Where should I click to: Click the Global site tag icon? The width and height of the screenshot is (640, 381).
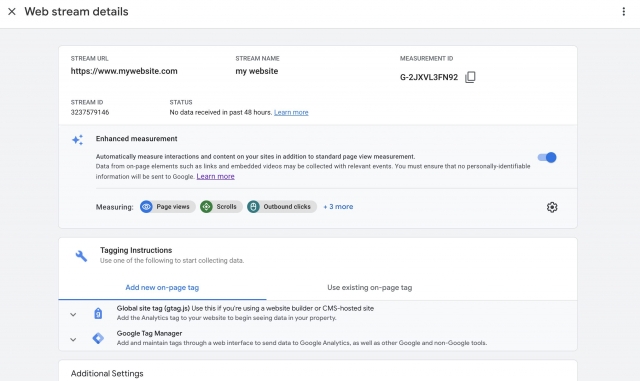pos(98,313)
